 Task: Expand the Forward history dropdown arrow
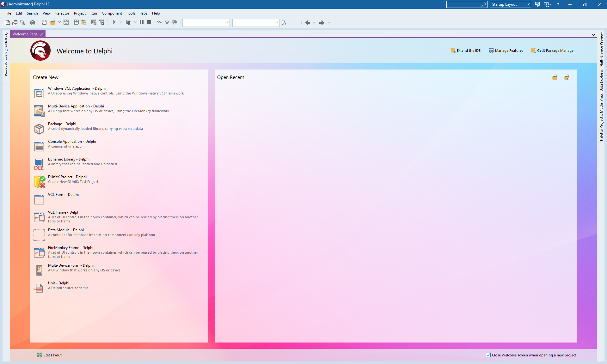click(x=328, y=23)
